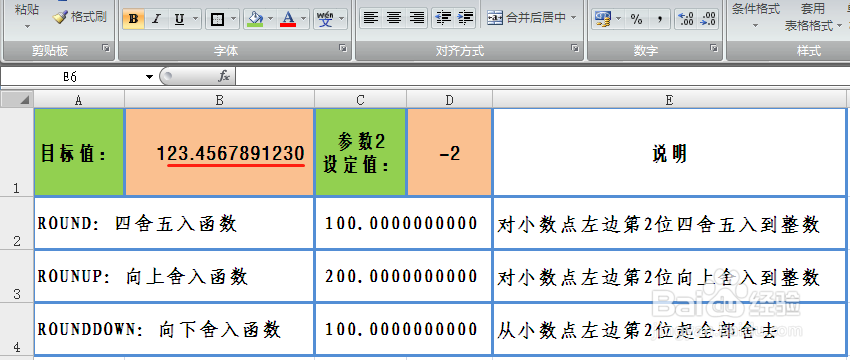Decrease decimal places
The image size is (850, 360).
(x=708, y=20)
